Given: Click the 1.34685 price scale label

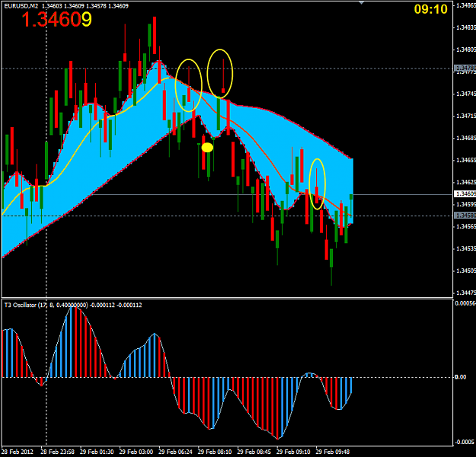Looking at the screenshot, I should tap(466, 138).
